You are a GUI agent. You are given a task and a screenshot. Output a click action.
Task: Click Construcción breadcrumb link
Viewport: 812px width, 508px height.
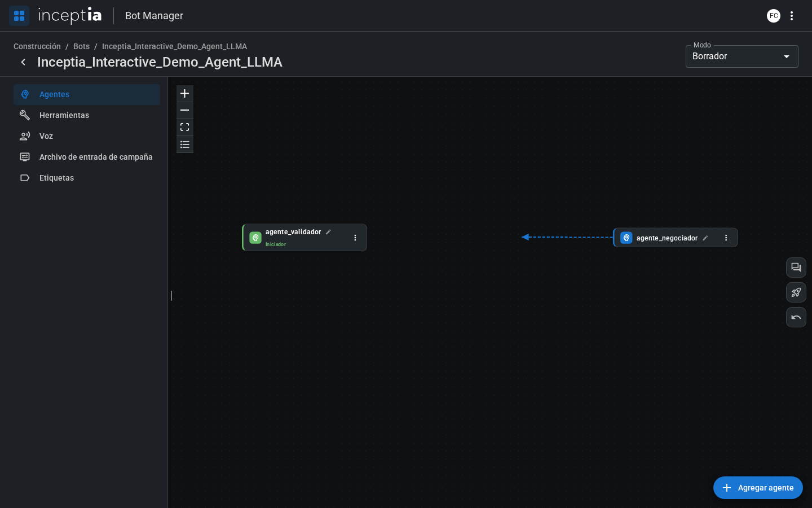click(x=37, y=46)
